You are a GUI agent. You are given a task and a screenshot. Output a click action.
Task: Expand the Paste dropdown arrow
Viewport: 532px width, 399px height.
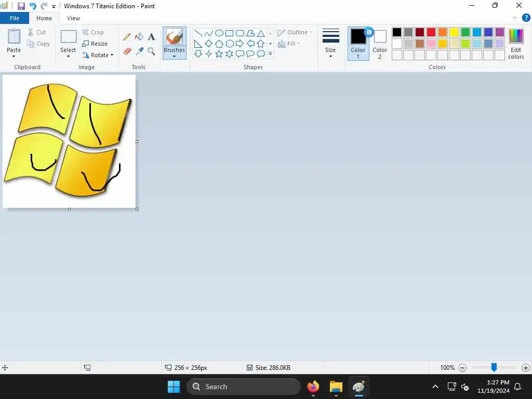pos(14,56)
